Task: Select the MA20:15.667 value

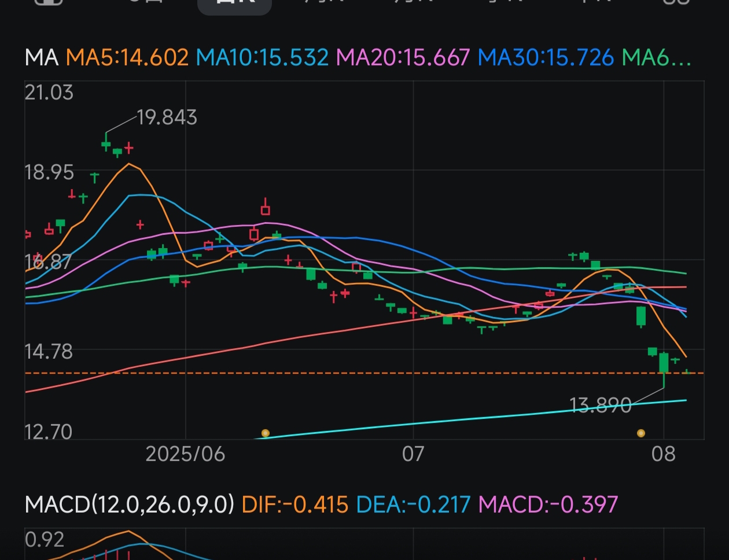Action: tap(403, 57)
